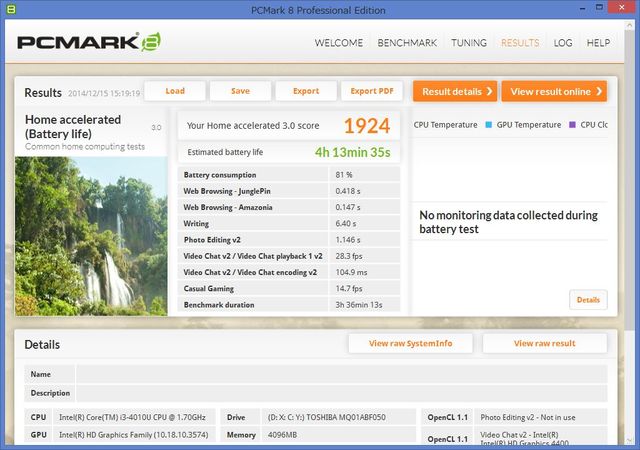The height and width of the screenshot is (450, 640).
Task: Click the PCMARK 8 logo
Action: [89, 42]
